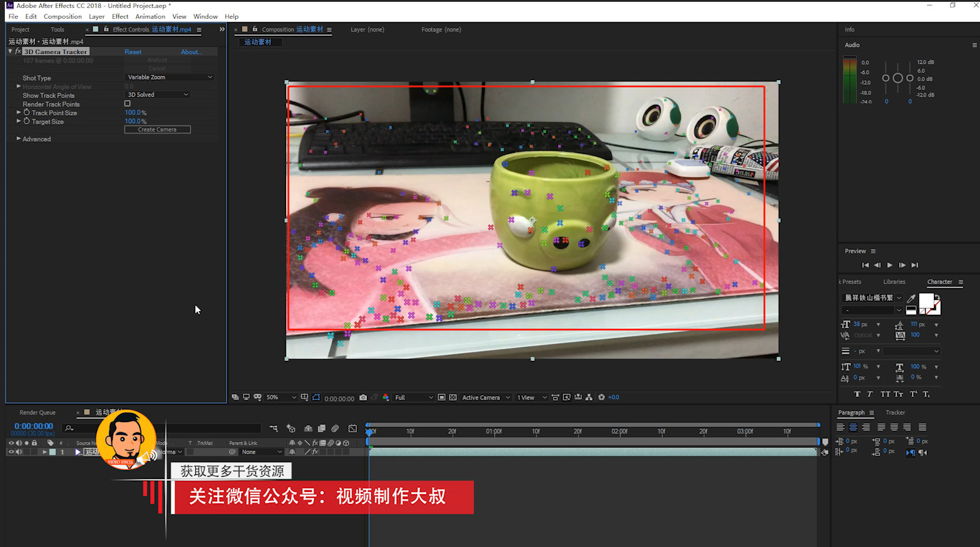
Task: Toggle video visibility for layer 1
Action: tap(11, 452)
